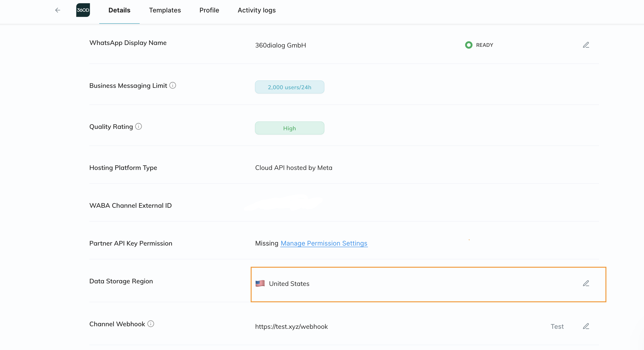Edit the WhatsApp Display Name pencil icon

586,45
